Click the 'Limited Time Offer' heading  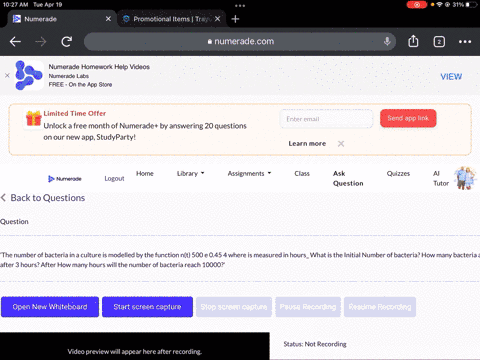pos(75,114)
